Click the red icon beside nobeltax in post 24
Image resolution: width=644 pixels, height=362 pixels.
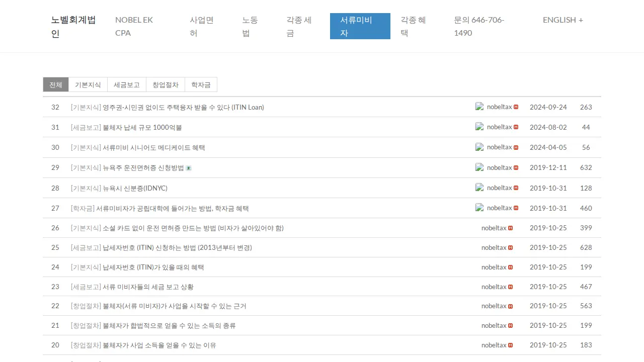coord(511,267)
